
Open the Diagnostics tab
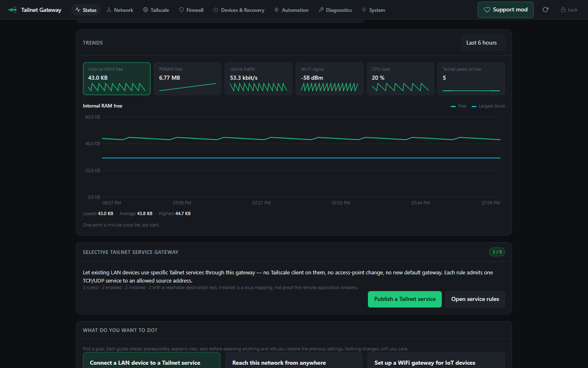(x=335, y=10)
